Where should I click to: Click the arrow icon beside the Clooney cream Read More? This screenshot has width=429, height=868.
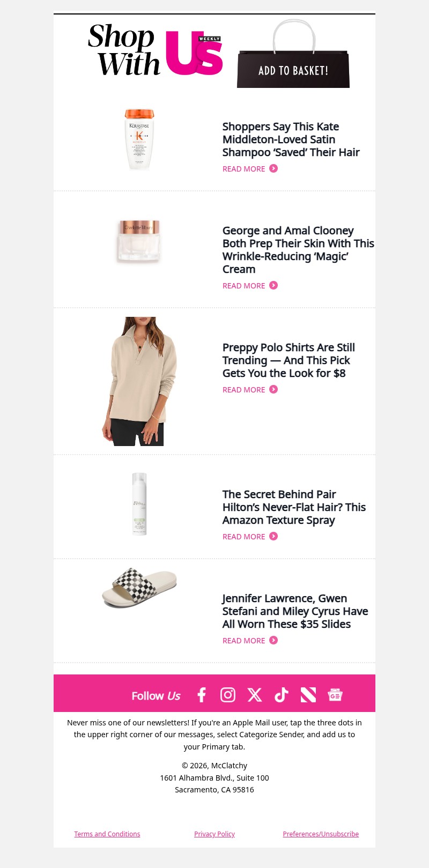[273, 285]
